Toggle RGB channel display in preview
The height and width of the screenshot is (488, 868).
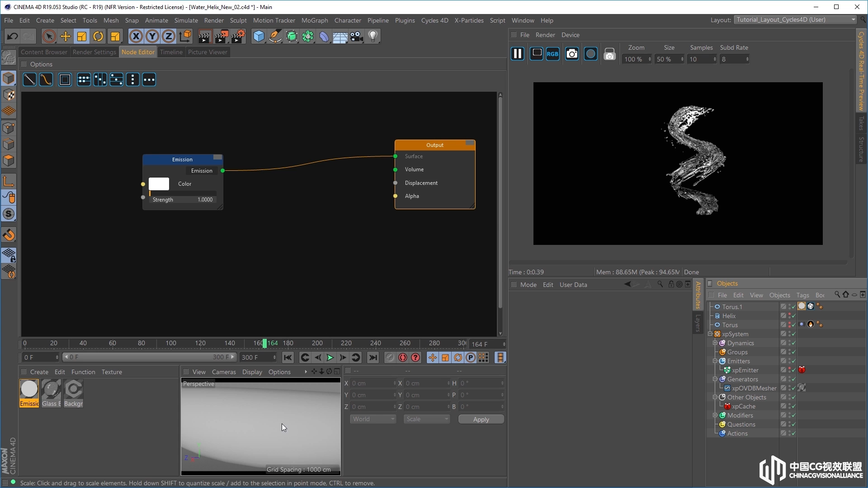click(x=552, y=54)
